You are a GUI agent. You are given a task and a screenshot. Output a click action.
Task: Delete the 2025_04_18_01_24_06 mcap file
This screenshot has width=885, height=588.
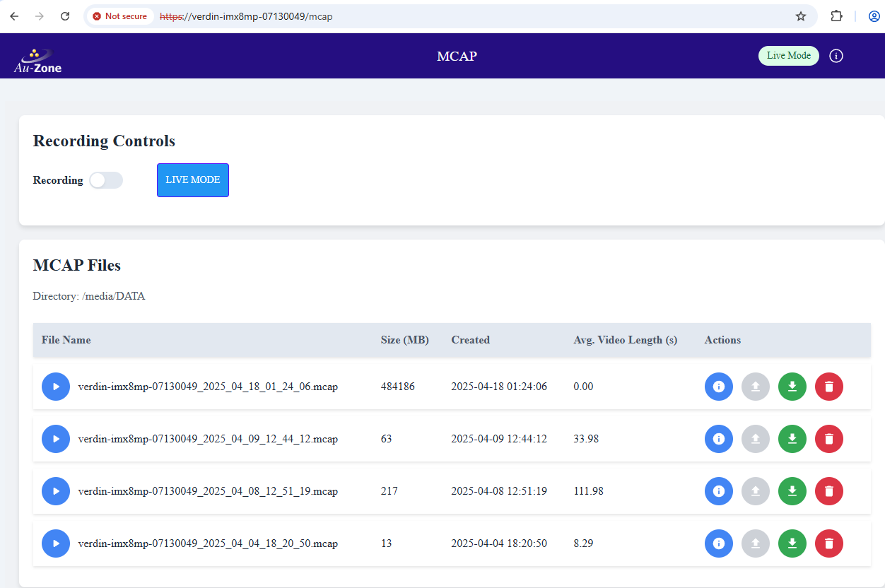[x=828, y=387]
